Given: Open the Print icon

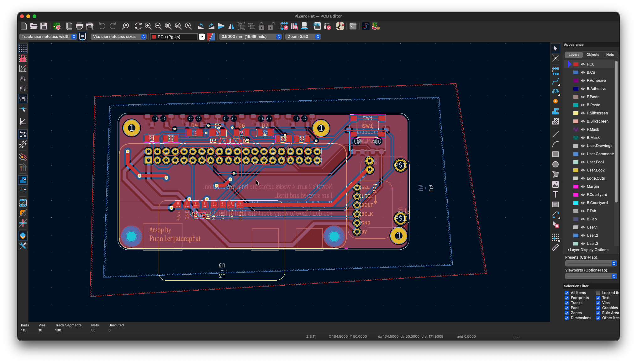Looking at the screenshot, I should click(79, 26).
